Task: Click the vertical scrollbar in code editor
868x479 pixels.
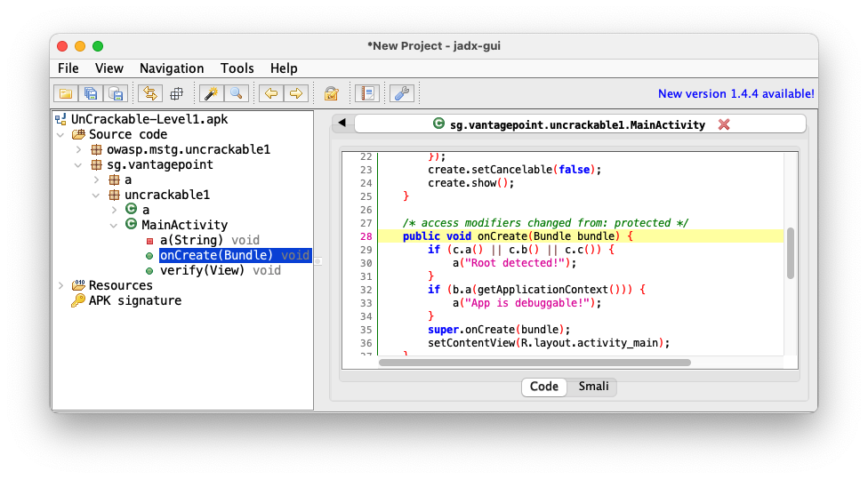Action: tap(791, 252)
